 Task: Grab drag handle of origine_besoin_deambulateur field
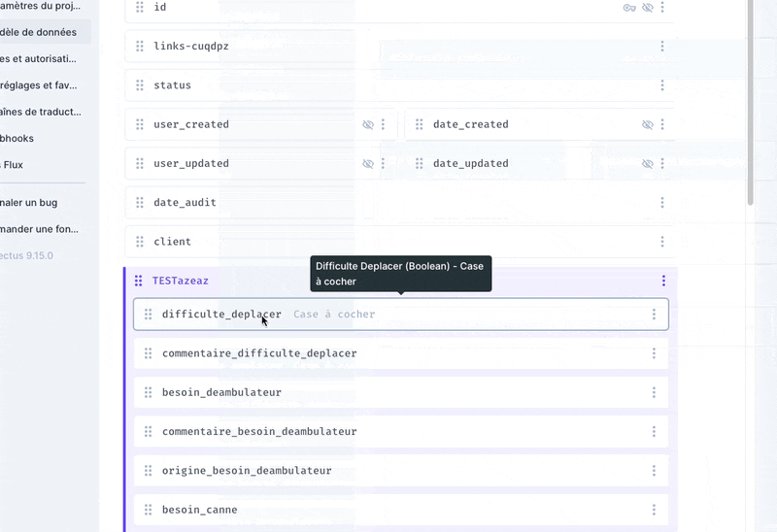[x=149, y=471]
